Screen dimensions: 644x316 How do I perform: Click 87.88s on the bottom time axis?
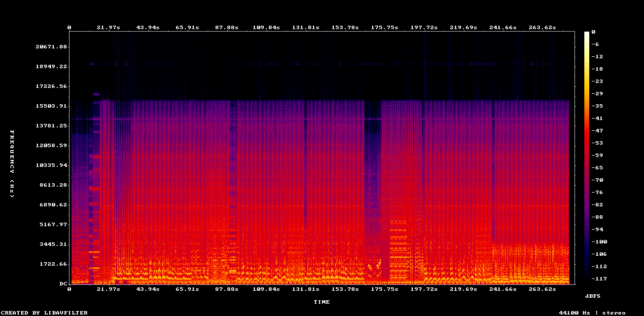pyautogui.click(x=226, y=289)
